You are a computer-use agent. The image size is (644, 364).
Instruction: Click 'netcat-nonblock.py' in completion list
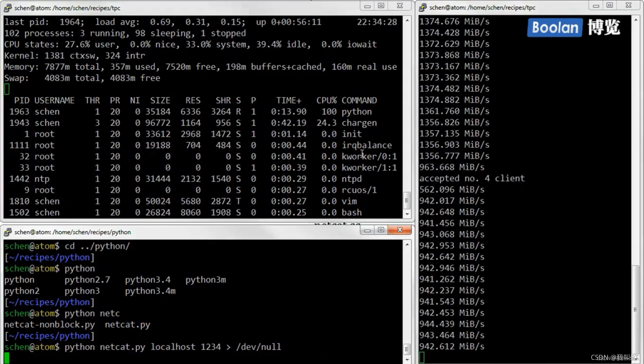(50, 324)
